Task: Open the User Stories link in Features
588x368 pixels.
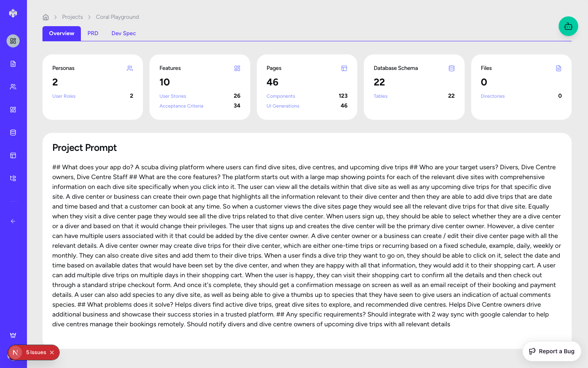Action: click(173, 96)
